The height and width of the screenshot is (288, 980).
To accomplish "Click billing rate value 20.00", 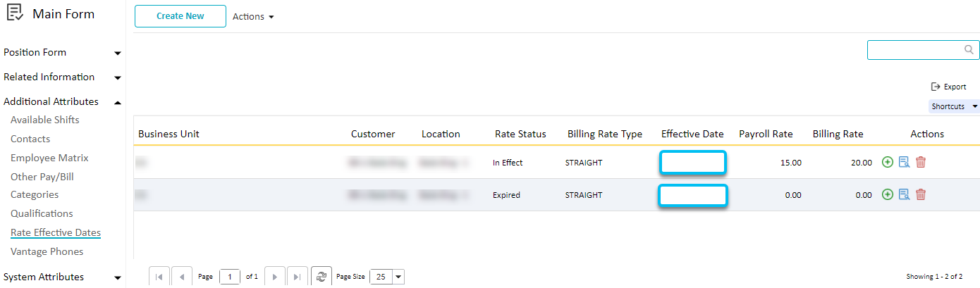I will point(862,163).
